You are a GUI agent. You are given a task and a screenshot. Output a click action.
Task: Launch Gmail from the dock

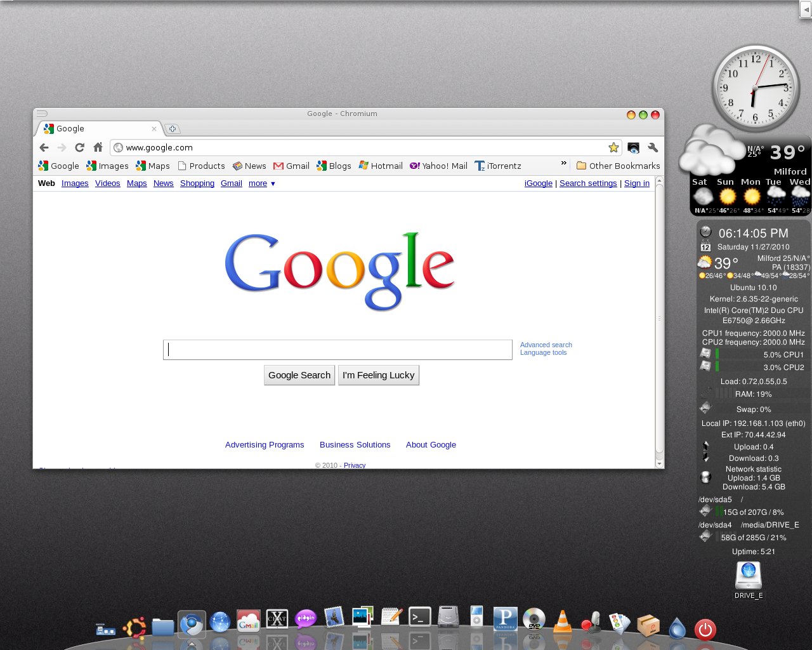coord(249,621)
